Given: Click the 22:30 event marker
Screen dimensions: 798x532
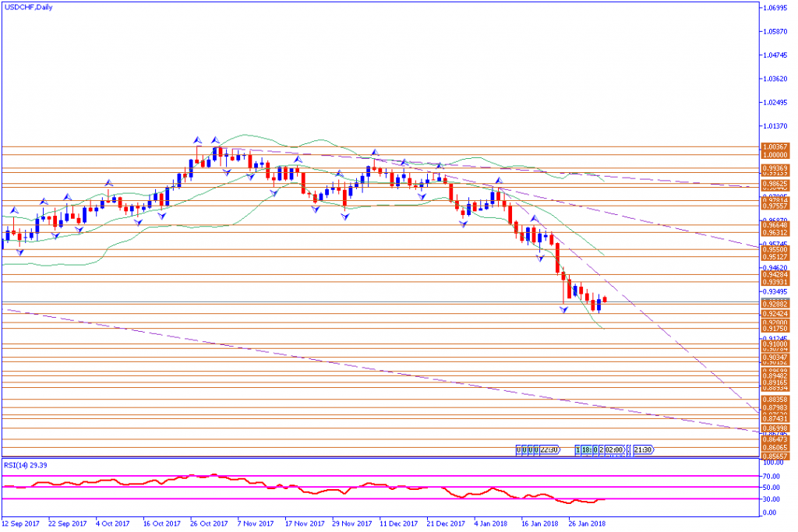Looking at the screenshot, I should tap(549, 450).
